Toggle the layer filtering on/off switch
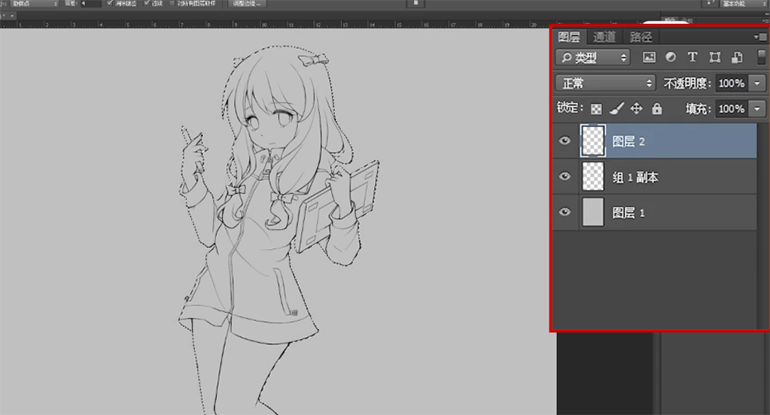770x415 pixels. [x=761, y=58]
